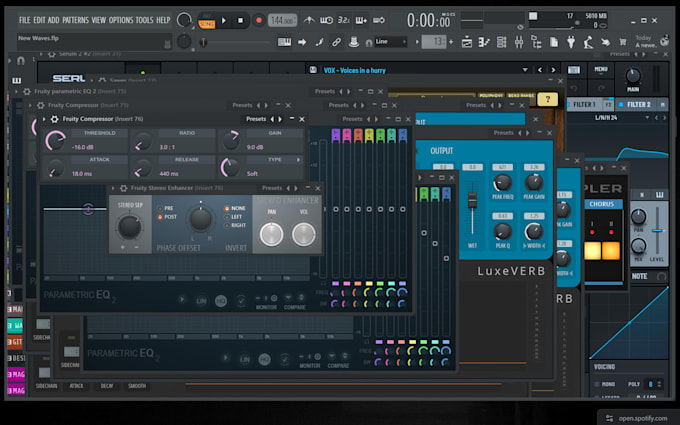Click the stop button in transport
This screenshot has width=680, height=425.
tap(241, 20)
